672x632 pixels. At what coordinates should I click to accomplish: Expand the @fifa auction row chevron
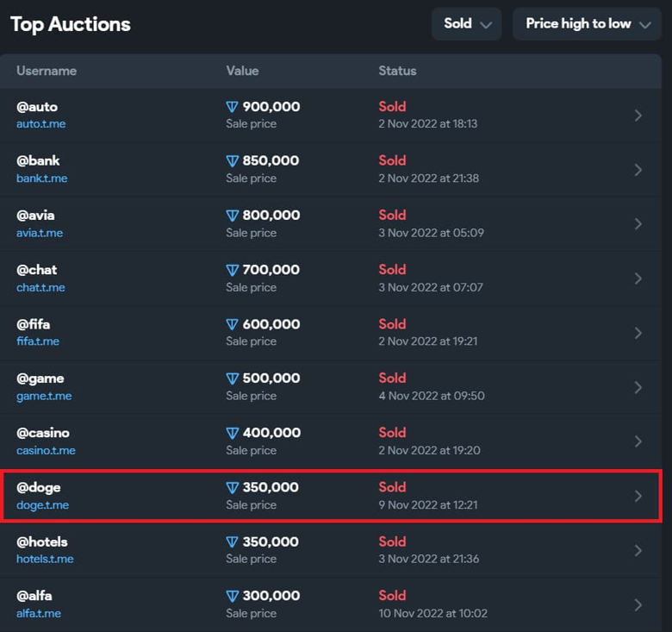[x=638, y=333]
